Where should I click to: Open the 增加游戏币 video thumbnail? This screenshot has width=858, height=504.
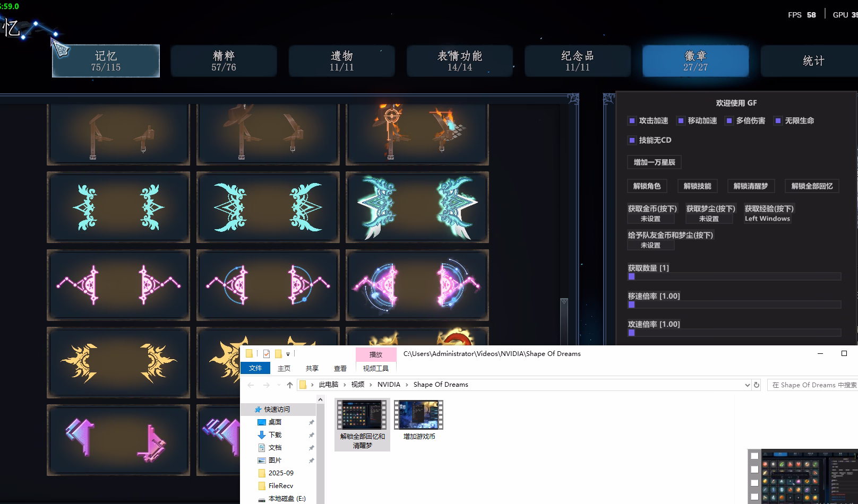pos(418,414)
